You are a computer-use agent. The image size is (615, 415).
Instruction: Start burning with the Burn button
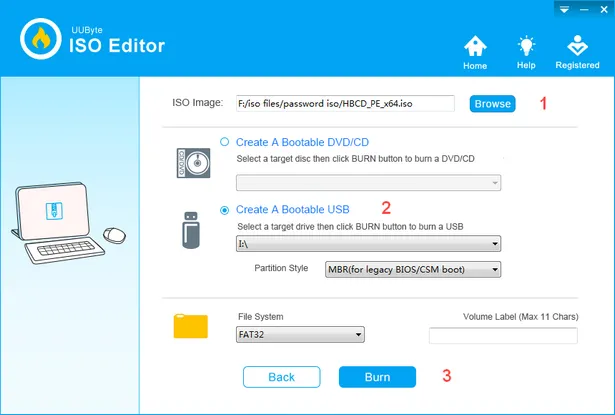[377, 377]
